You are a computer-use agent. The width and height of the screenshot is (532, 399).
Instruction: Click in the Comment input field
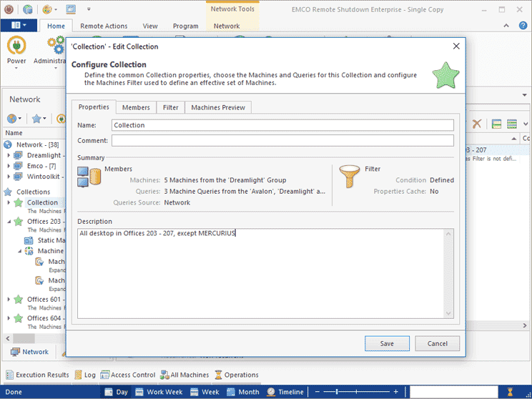pyautogui.click(x=282, y=140)
